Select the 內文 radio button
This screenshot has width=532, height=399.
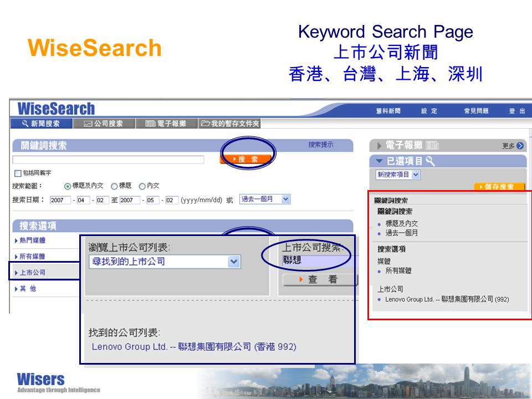point(142,186)
